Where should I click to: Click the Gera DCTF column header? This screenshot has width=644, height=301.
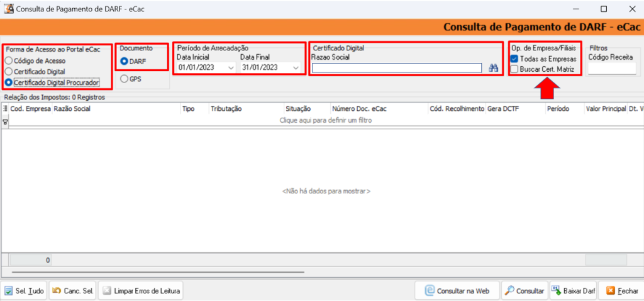[516, 109]
